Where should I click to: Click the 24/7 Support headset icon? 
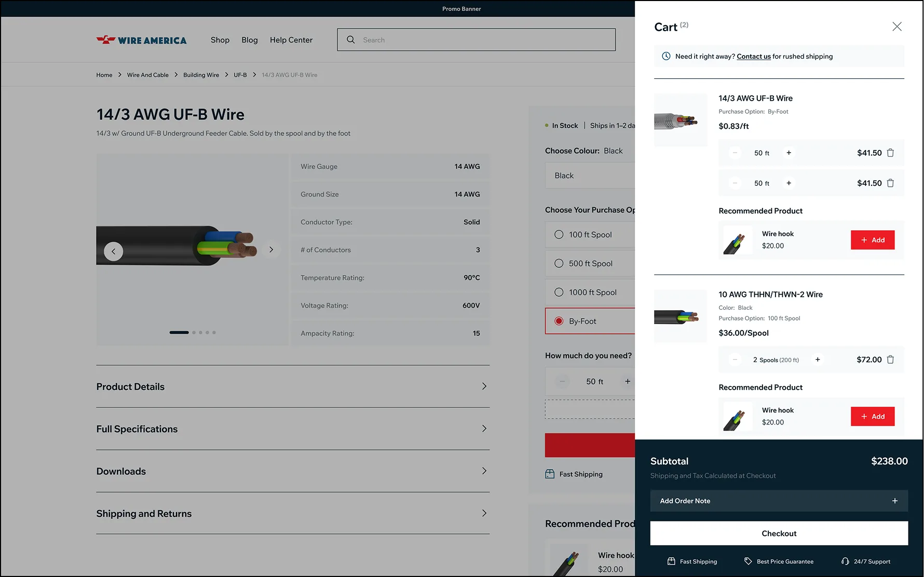click(845, 561)
